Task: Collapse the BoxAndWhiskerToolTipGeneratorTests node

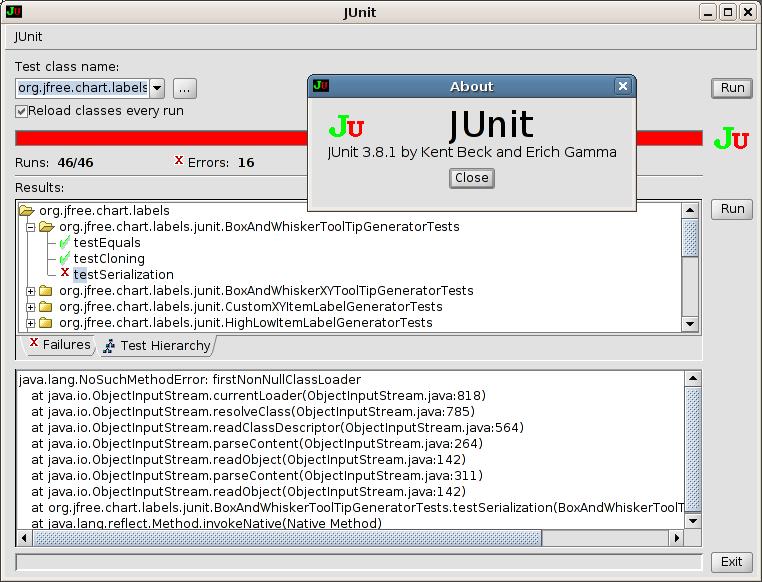Action: tap(31, 227)
